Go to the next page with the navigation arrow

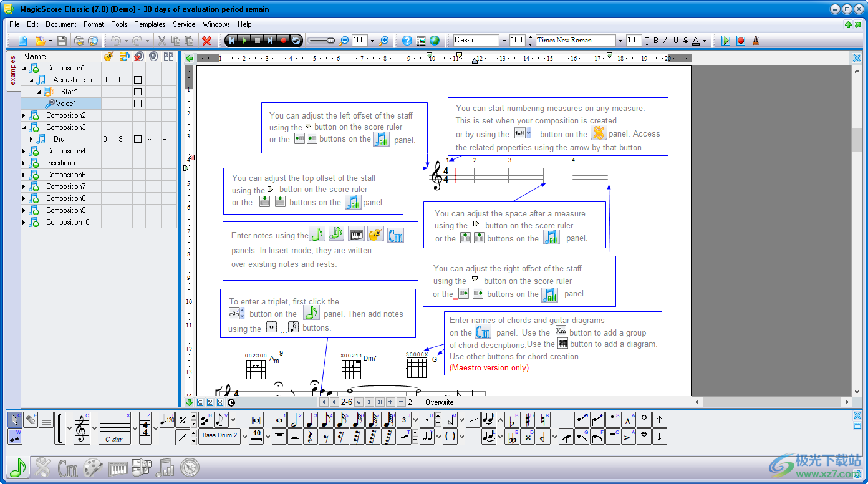point(369,402)
